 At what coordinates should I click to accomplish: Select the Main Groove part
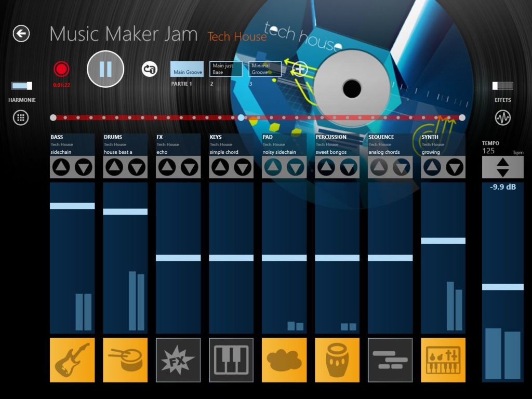click(187, 69)
